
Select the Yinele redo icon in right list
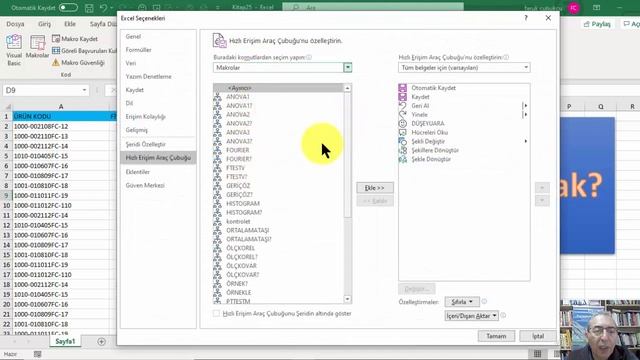point(402,115)
